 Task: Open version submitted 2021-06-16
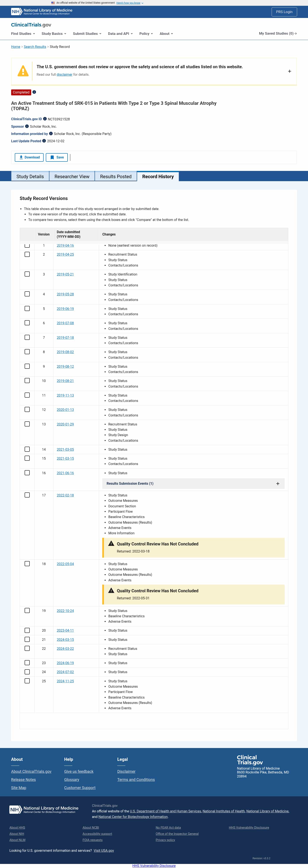(x=65, y=473)
